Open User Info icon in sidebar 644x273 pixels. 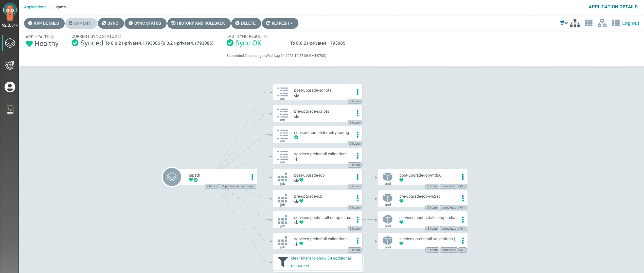pos(10,87)
